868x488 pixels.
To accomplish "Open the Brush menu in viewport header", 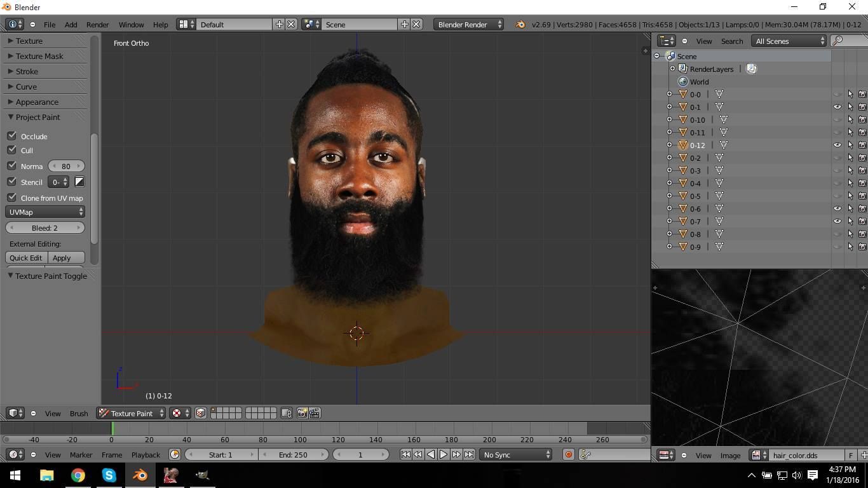I will coord(79,413).
